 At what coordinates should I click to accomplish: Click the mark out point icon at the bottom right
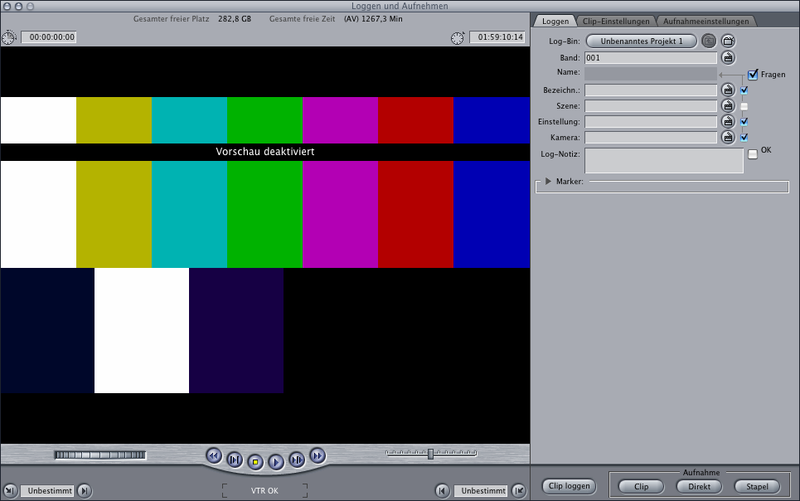pos(519,491)
